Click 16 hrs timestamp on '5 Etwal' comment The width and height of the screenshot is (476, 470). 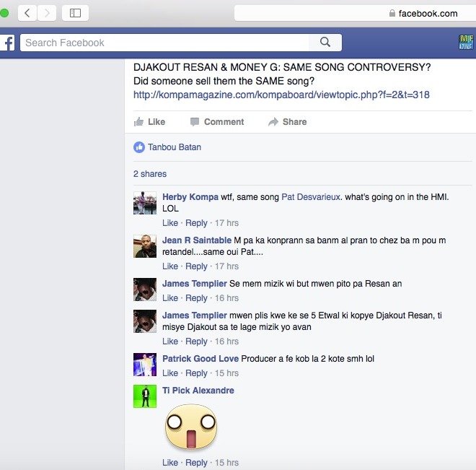pos(226,341)
